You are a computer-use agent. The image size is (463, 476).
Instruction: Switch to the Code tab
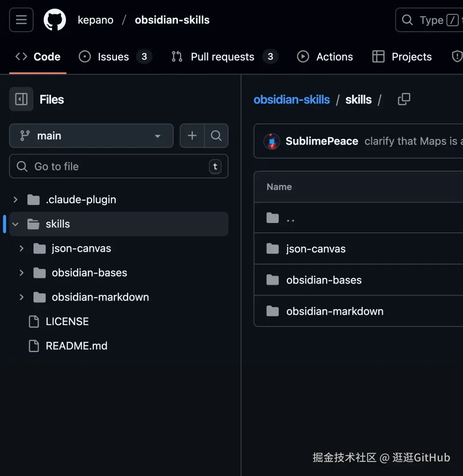(x=38, y=57)
